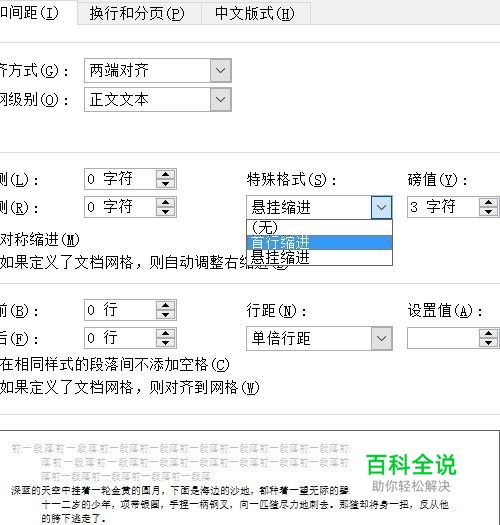Click the left indent (L) 0 字符 field
The height and width of the screenshot is (525, 500).
point(120,179)
